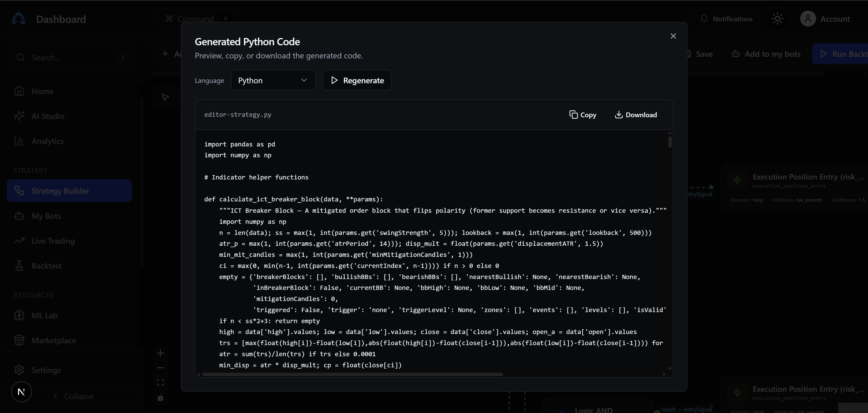Open Home in the sidebar

[x=69, y=91]
